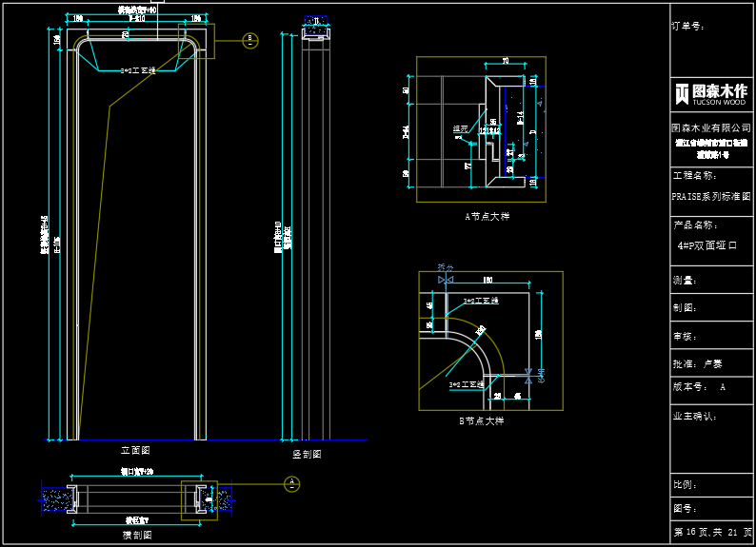Screen dimensions: 756x547
Task: Click the 工程名称 project name field
Action: [x=695, y=175]
